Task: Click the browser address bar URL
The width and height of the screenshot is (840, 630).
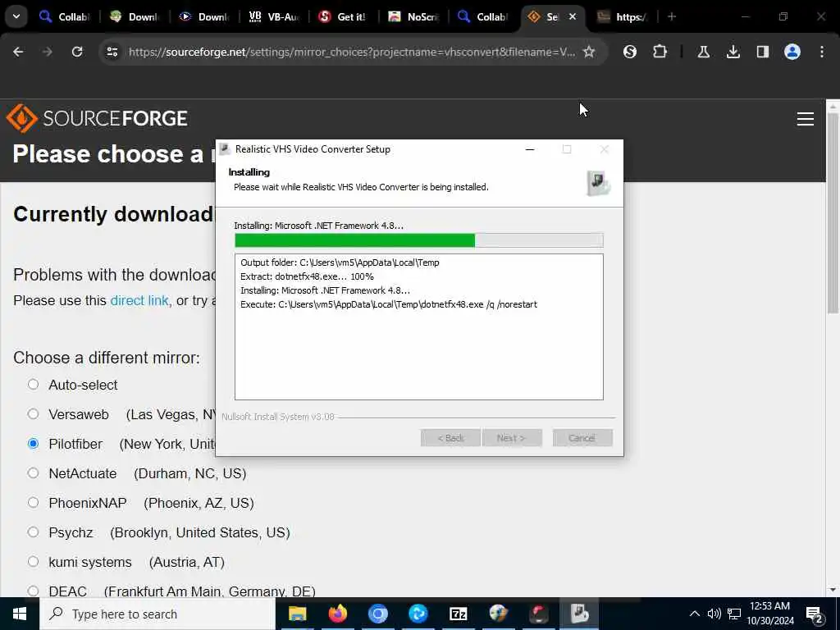Action: [351, 52]
